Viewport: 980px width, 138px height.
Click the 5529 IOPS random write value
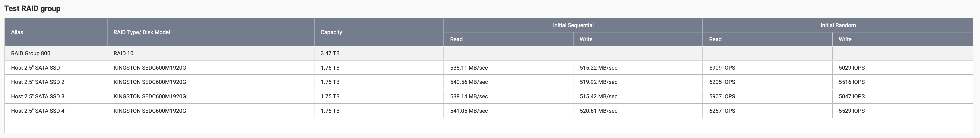[851, 111]
